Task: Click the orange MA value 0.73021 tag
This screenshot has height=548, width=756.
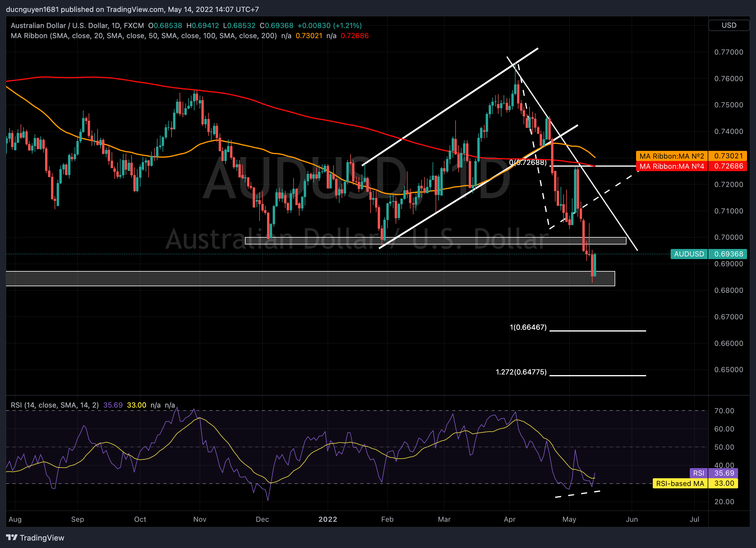Action: click(728, 156)
